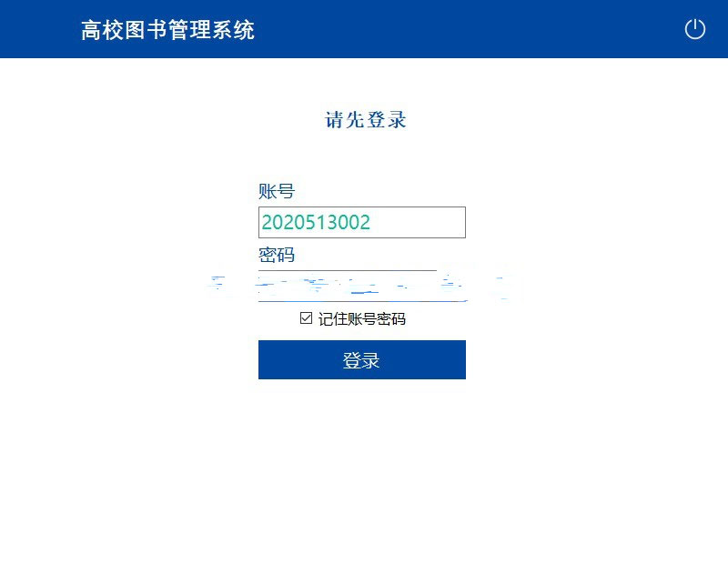Exit the system via the power button

(694, 29)
